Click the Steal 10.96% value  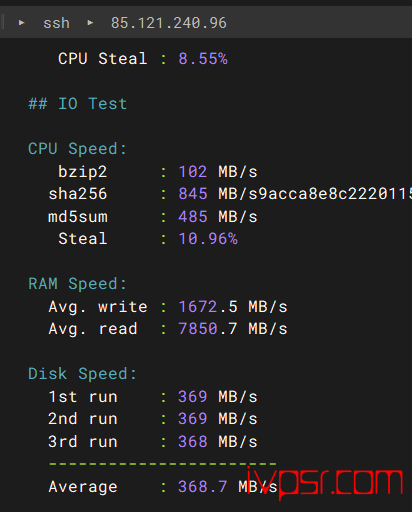208,239
